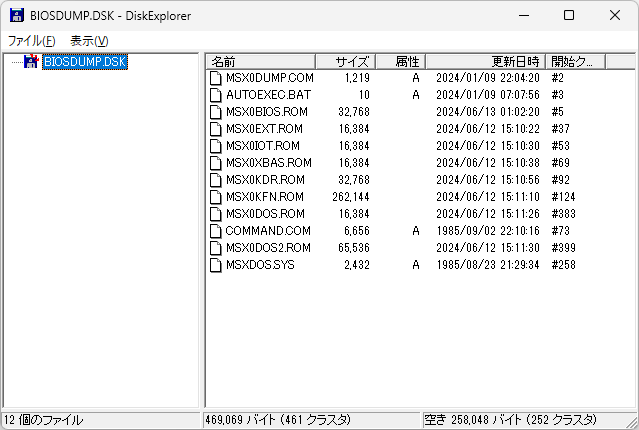Sort by the 名前 column header
Image resolution: width=639 pixels, height=430 pixels.
click(x=260, y=62)
